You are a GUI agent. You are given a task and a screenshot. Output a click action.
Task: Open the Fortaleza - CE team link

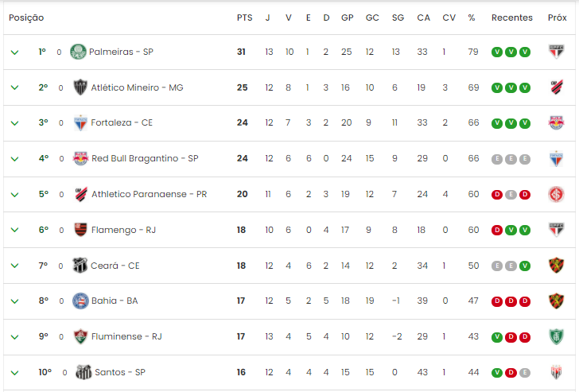point(122,122)
